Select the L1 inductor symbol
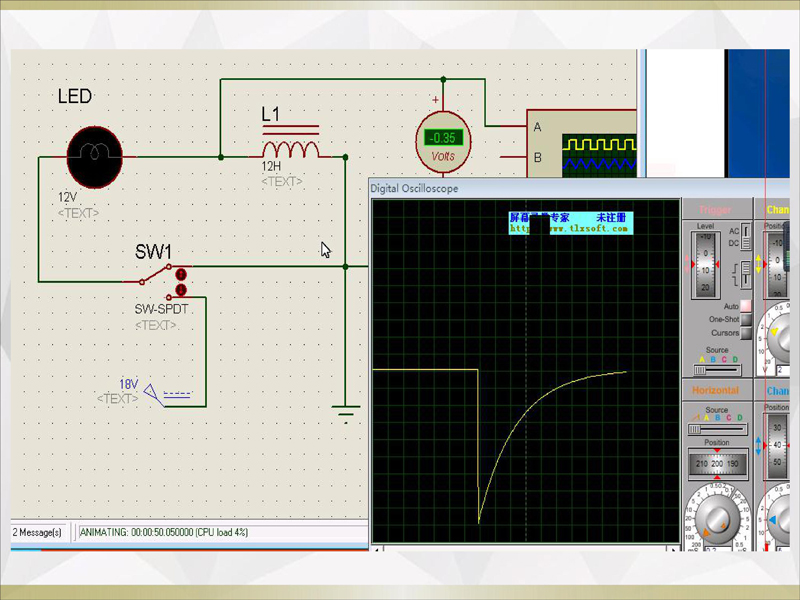 tap(290, 148)
